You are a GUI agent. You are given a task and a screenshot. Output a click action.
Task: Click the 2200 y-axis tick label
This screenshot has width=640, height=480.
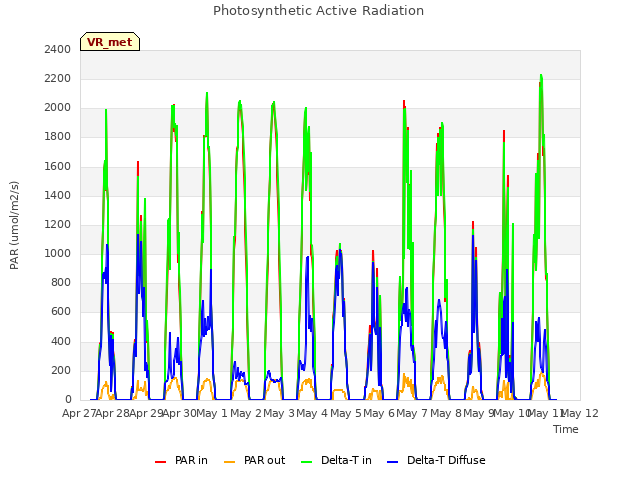58,78
